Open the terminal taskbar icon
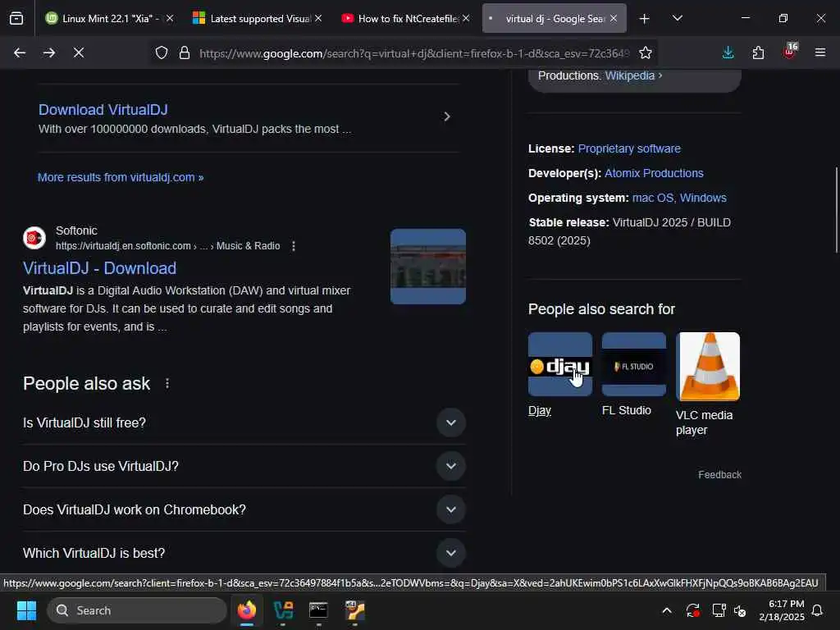840x630 pixels. point(319,610)
